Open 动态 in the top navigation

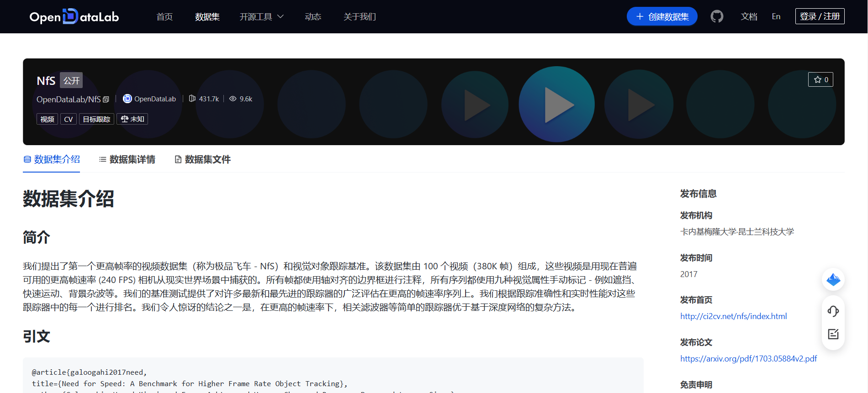313,16
